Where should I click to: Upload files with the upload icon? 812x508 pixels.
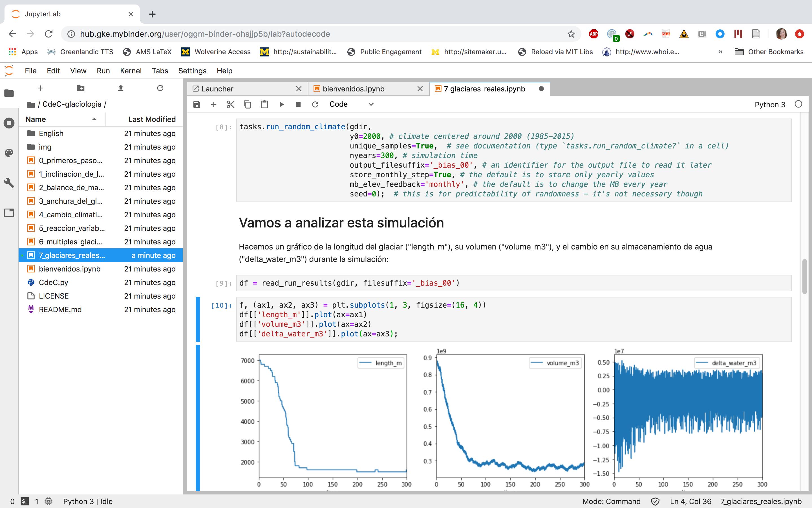pyautogui.click(x=120, y=88)
